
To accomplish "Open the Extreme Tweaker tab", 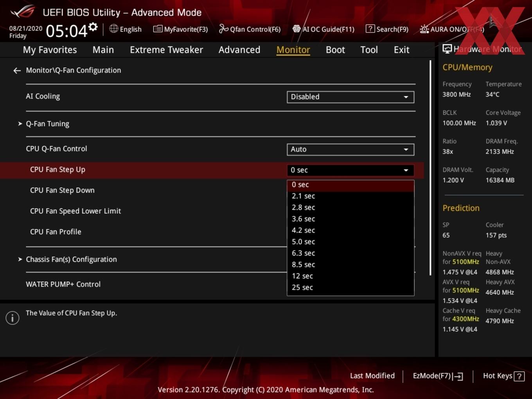I will (x=166, y=50).
